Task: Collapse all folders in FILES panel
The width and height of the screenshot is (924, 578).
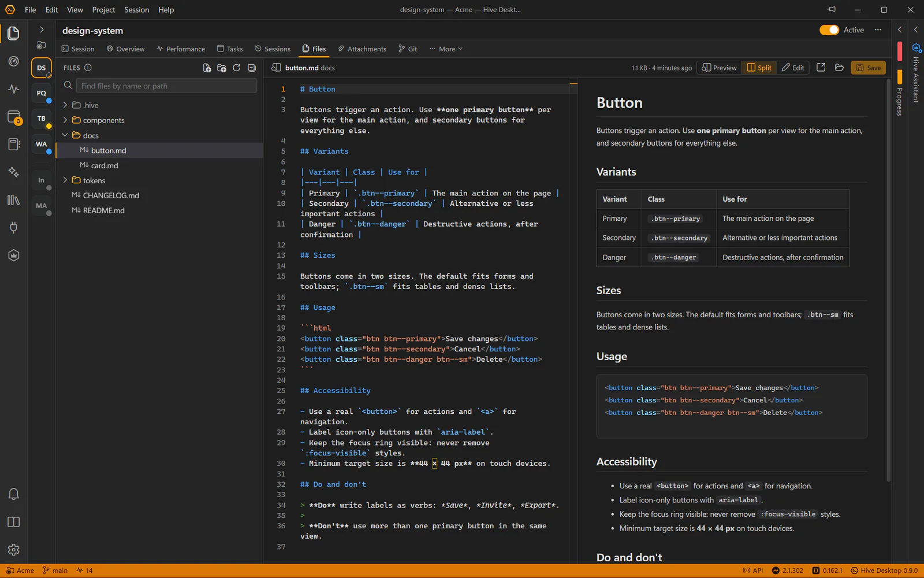Action: pos(252,68)
